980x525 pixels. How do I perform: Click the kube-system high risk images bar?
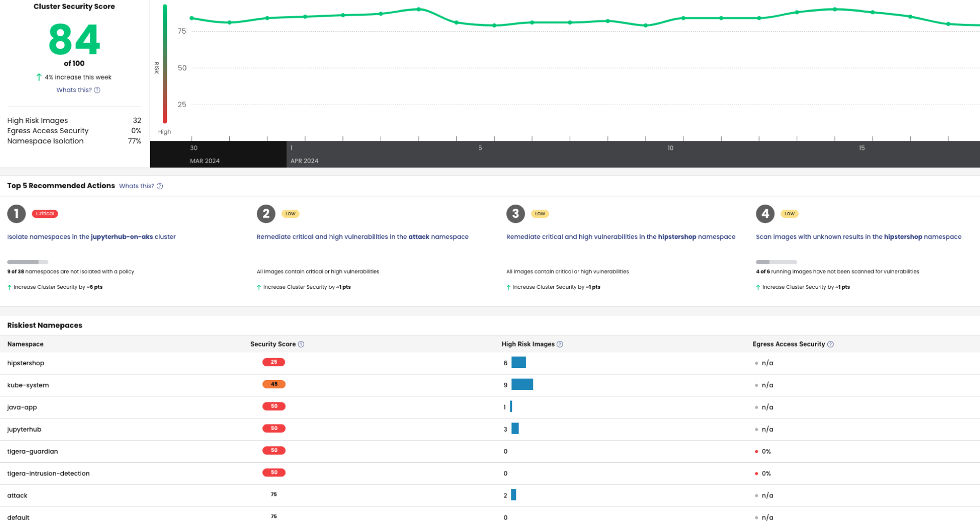click(x=522, y=384)
